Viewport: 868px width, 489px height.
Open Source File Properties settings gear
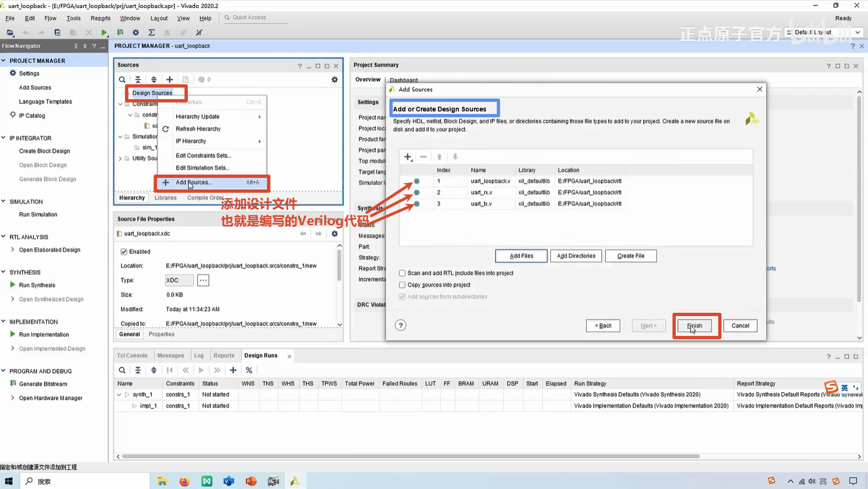pos(334,233)
